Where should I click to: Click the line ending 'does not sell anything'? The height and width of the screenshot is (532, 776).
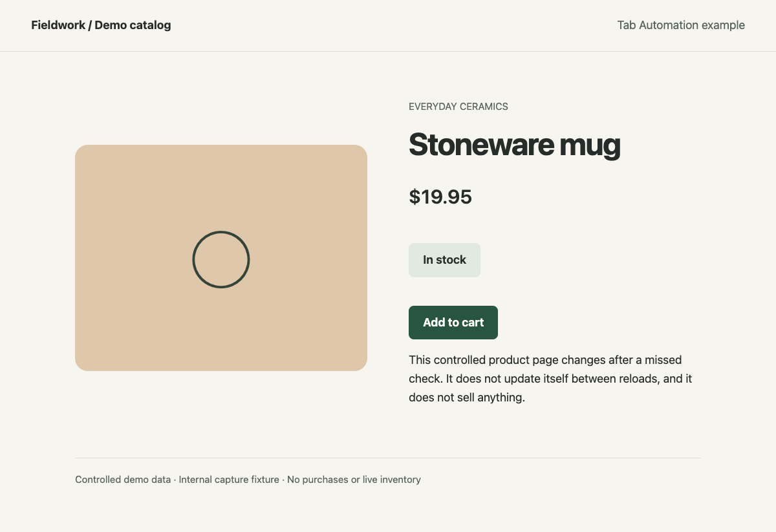(x=467, y=398)
